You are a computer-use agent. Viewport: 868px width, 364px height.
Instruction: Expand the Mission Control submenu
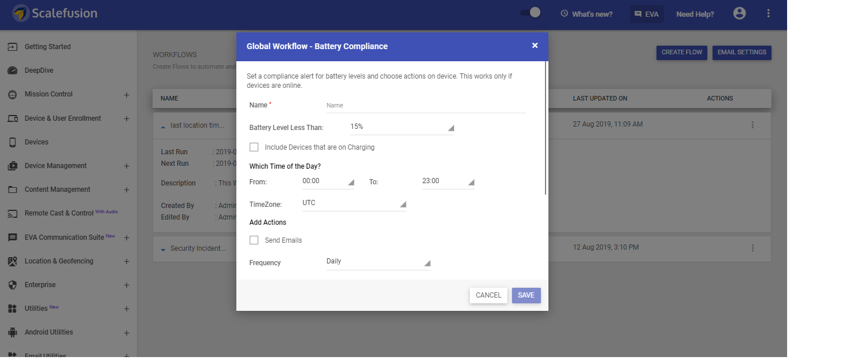point(127,95)
